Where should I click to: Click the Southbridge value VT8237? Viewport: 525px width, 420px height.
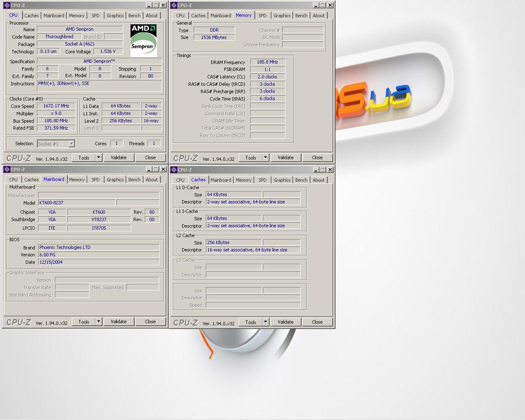point(99,219)
